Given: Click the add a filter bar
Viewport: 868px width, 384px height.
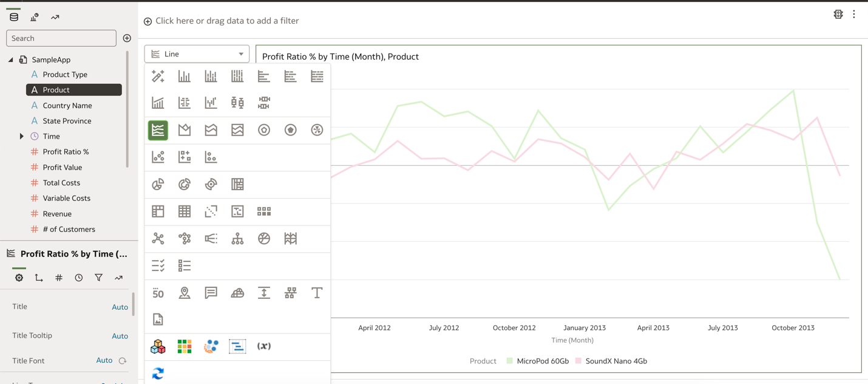Looking at the screenshot, I should pyautogui.click(x=225, y=21).
